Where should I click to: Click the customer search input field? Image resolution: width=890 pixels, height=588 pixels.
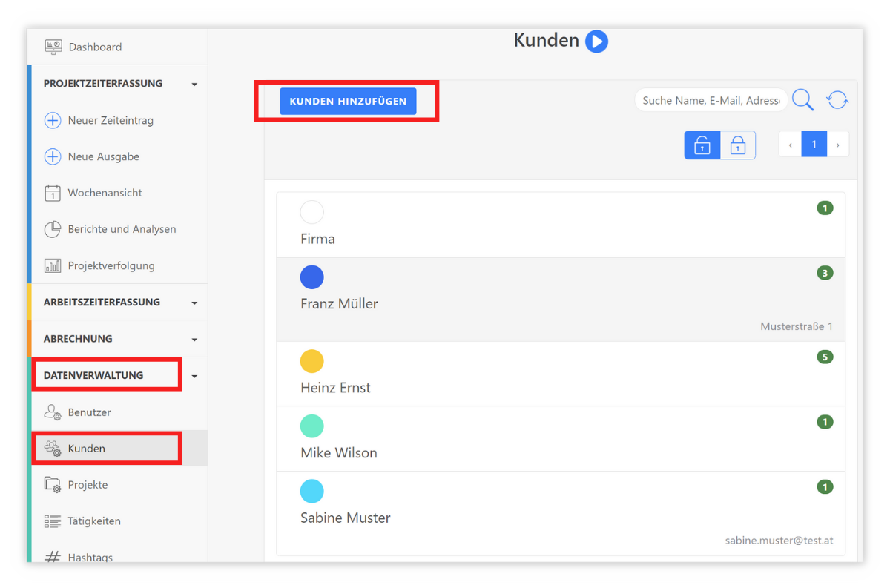708,99
